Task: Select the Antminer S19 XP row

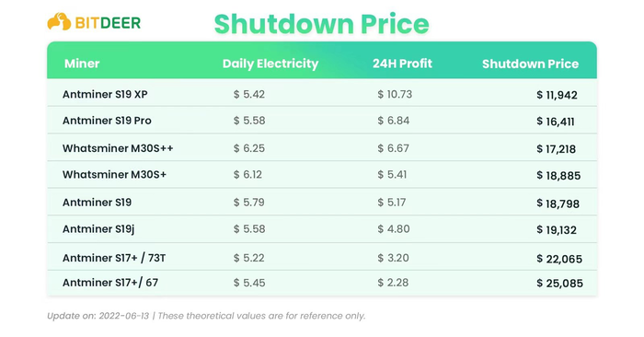Action: (322, 94)
